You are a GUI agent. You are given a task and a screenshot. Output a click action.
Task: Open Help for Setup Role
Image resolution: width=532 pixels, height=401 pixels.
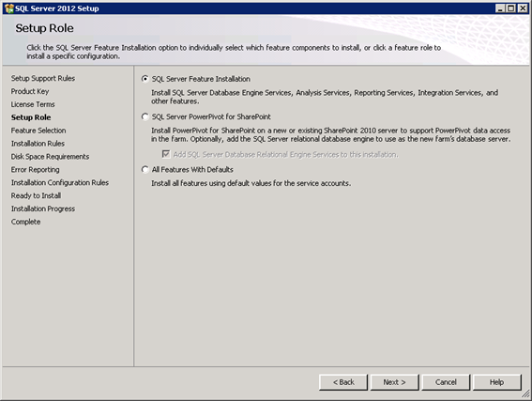pos(497,382)
